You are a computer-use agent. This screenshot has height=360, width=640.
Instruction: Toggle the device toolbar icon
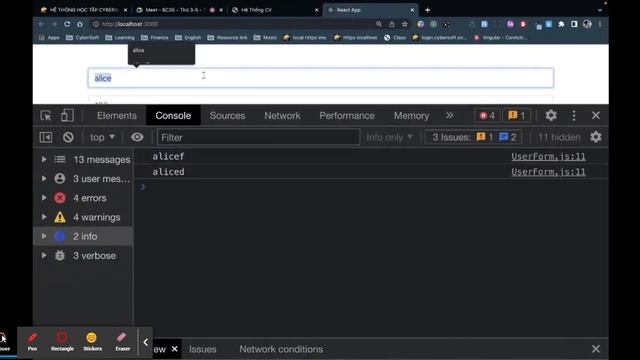point(67,116)
